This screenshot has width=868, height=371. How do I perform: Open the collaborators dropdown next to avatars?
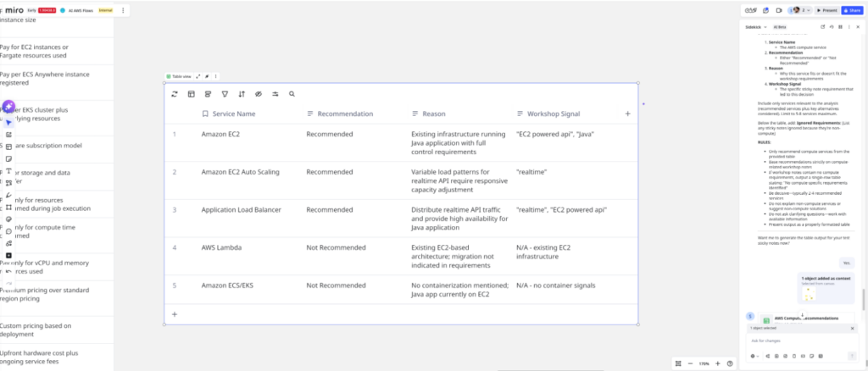[806, 10]
